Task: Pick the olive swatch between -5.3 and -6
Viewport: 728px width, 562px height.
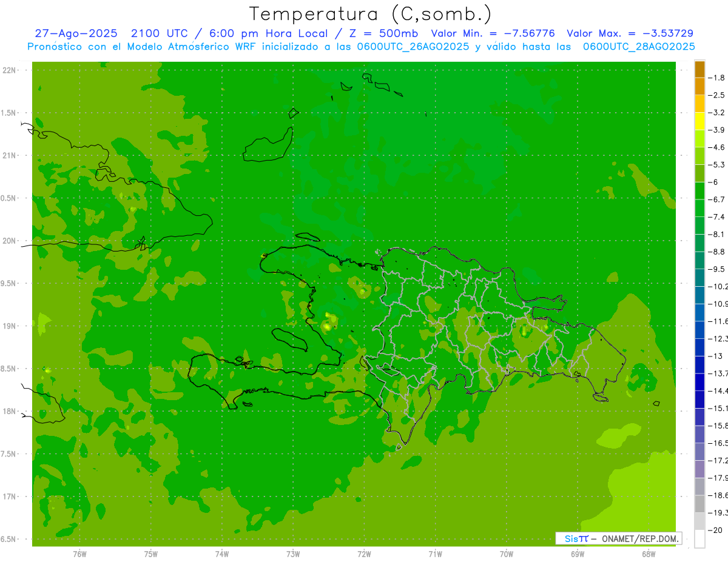Action: coord(699,173)
